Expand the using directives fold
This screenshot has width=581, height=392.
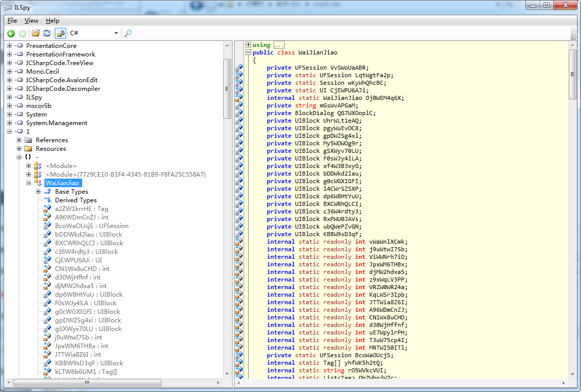click(x=248, y=45)
